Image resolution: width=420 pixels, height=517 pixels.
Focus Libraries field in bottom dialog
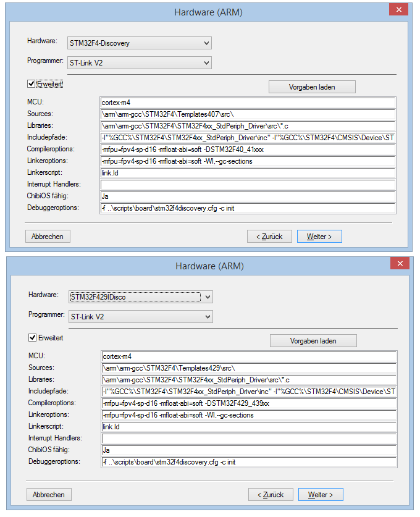pyautogui.click(x=250, y=380)
